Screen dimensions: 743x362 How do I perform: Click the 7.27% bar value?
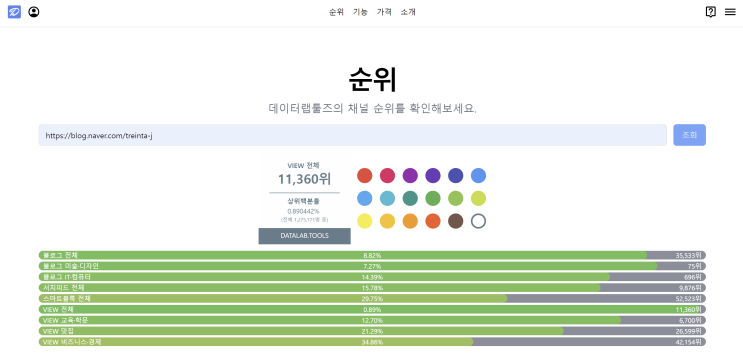(x=372, y=266)
